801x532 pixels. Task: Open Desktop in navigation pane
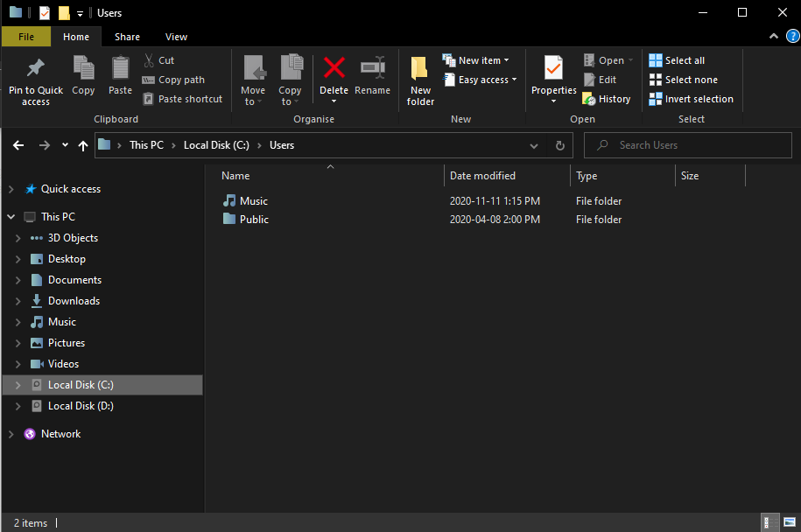coord(67,259)
